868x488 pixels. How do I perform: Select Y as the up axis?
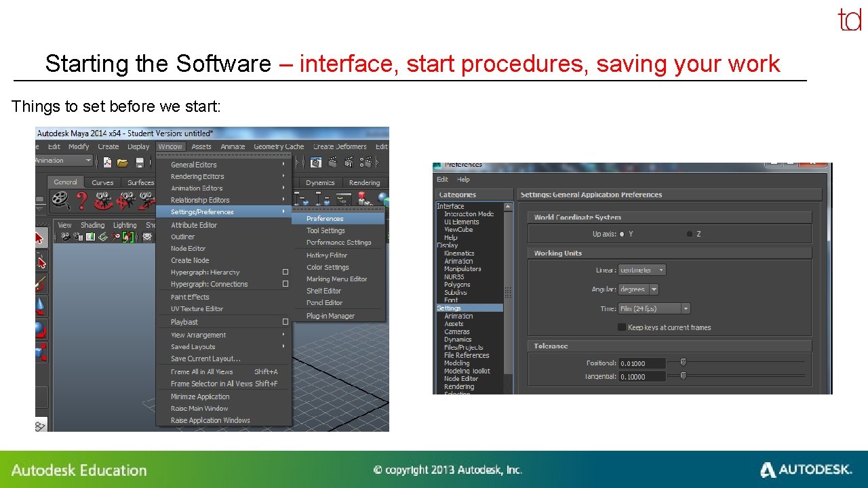click(622, 234)
